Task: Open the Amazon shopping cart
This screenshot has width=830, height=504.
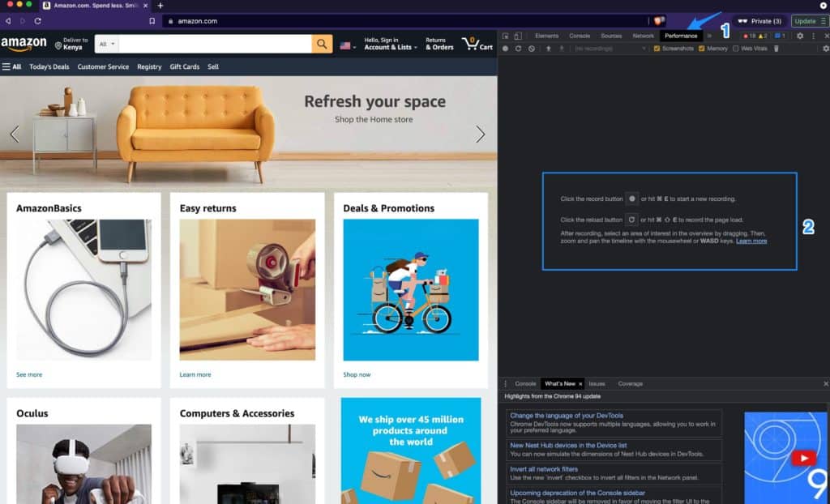Action: pyautogui.click(x=477, y=44)
